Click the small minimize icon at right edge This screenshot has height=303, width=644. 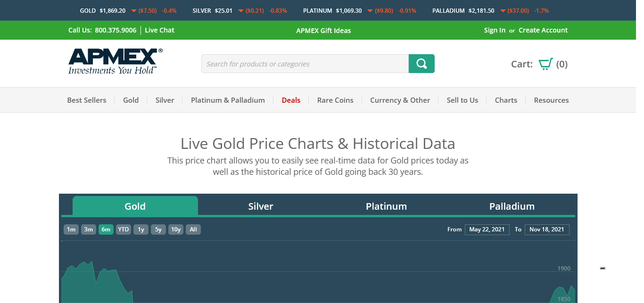(602, 268)
